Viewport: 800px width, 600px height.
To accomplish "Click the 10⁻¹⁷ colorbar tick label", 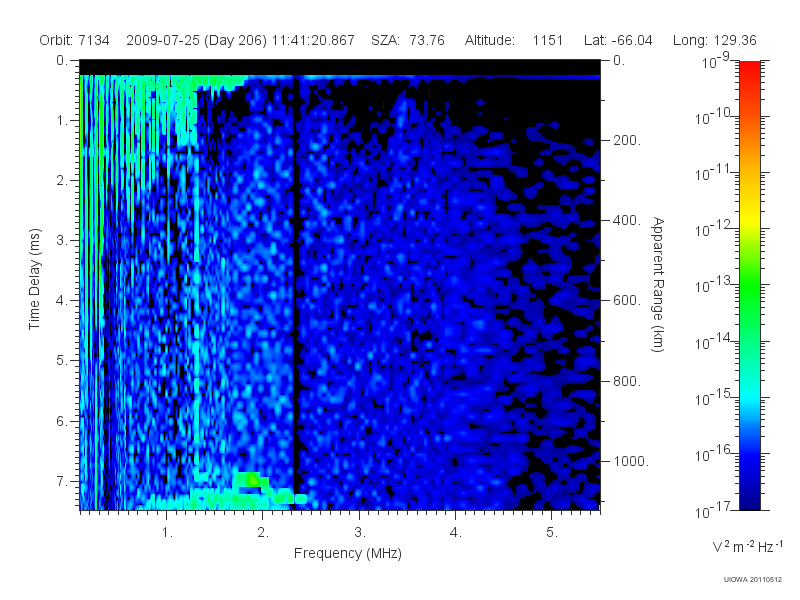I will (713, 510).
